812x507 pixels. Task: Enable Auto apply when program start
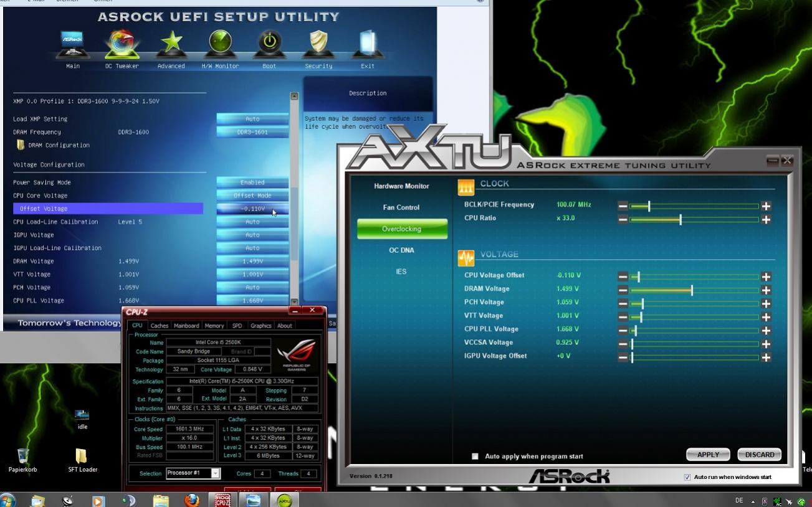[475, 457]
